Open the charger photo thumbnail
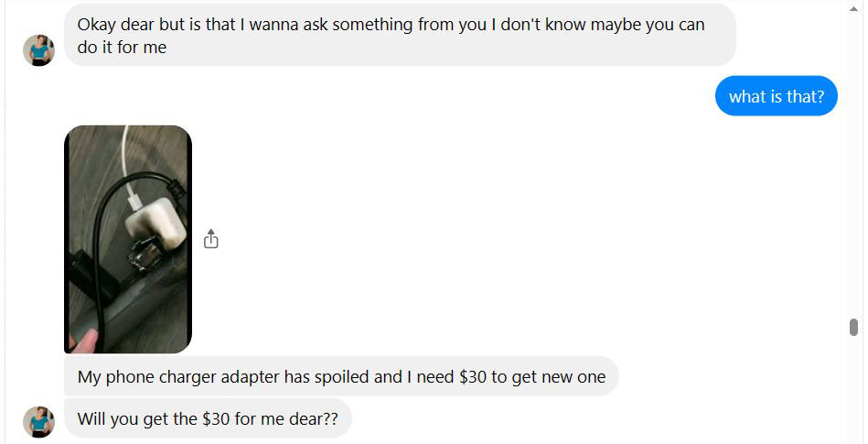 [128, 239]
